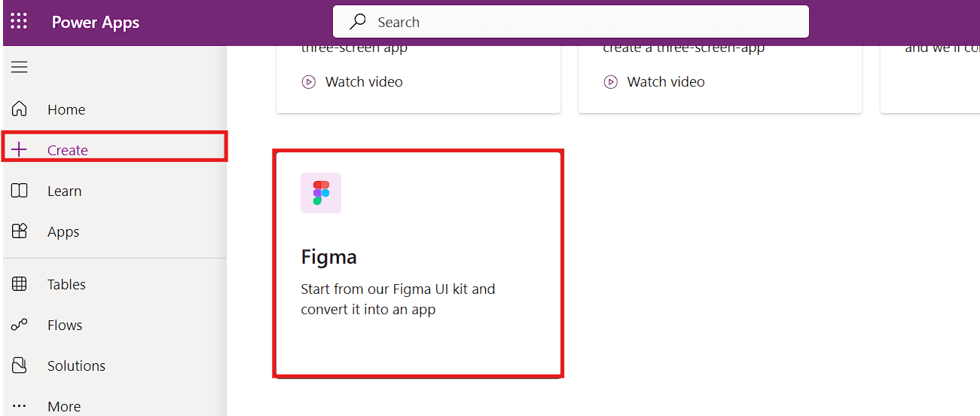
Task: Open the app launcher waffle icon
Action: click(x=19, y=22)
